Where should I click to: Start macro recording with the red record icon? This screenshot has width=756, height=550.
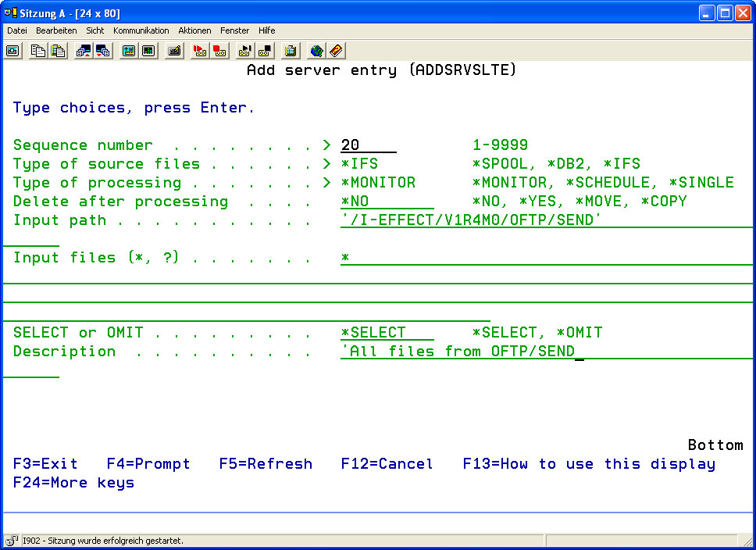coord(200,51)
